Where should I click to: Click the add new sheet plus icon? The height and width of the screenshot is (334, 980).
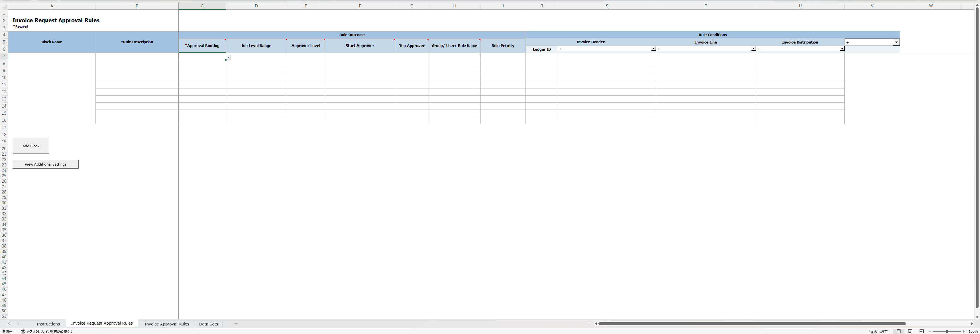(236, 324)
